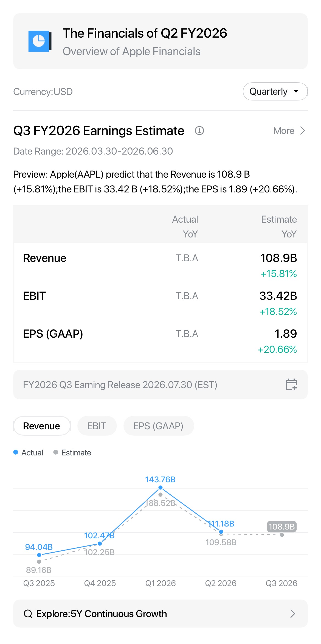Click the chevron next to More
The image size is (321, 644).
tap(303, 131)
